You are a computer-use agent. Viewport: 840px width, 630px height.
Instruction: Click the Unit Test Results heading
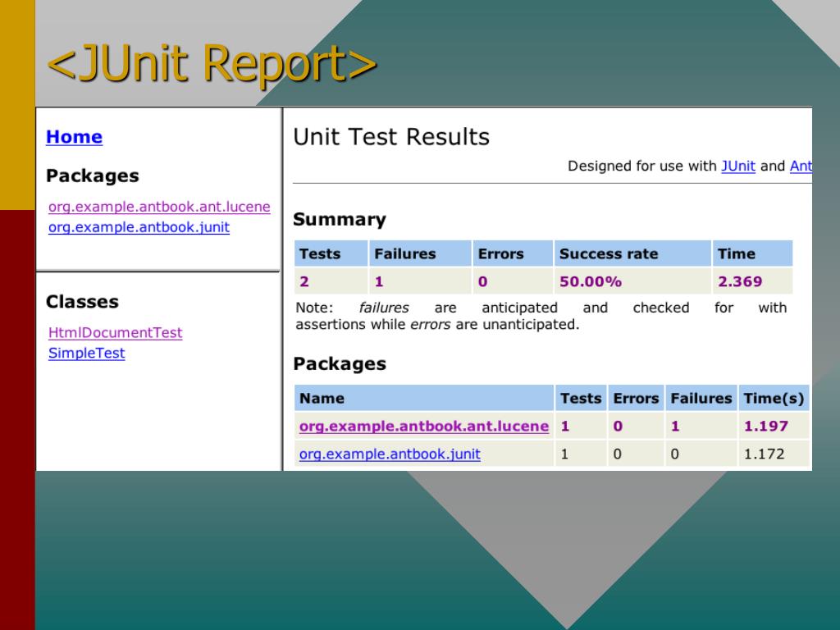pos(391,137)
